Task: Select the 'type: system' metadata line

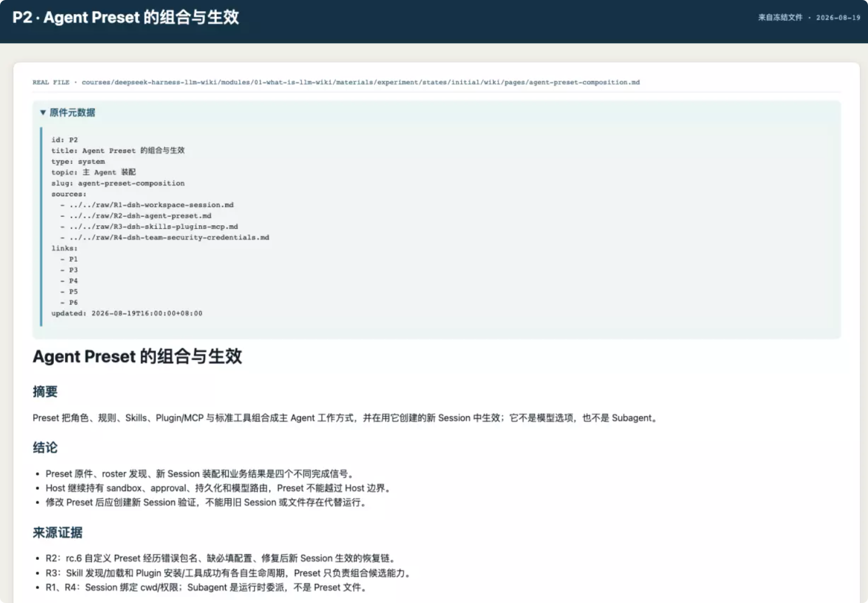Action: coord(78,161)
